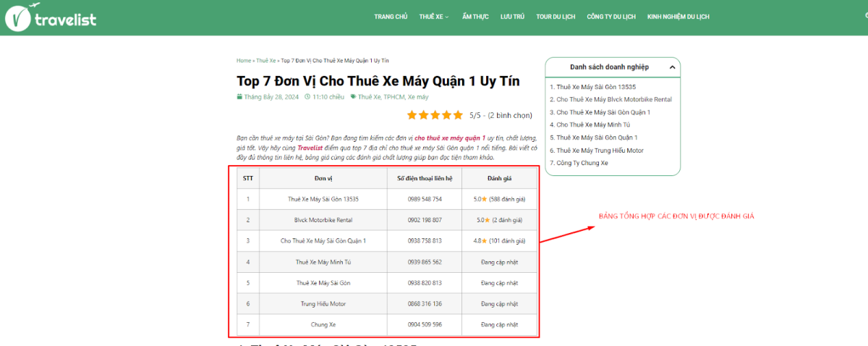Click the TPHCM category tag link
868x346 pixels.
point(393,97)
